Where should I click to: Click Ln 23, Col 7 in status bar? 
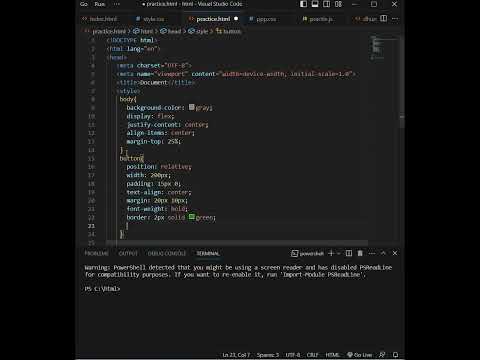236,355
